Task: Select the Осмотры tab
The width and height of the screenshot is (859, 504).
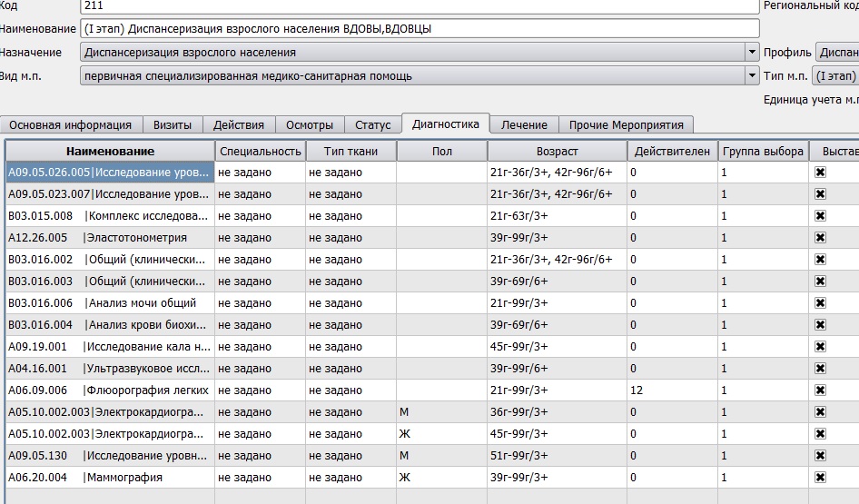Action: (310, 125)
